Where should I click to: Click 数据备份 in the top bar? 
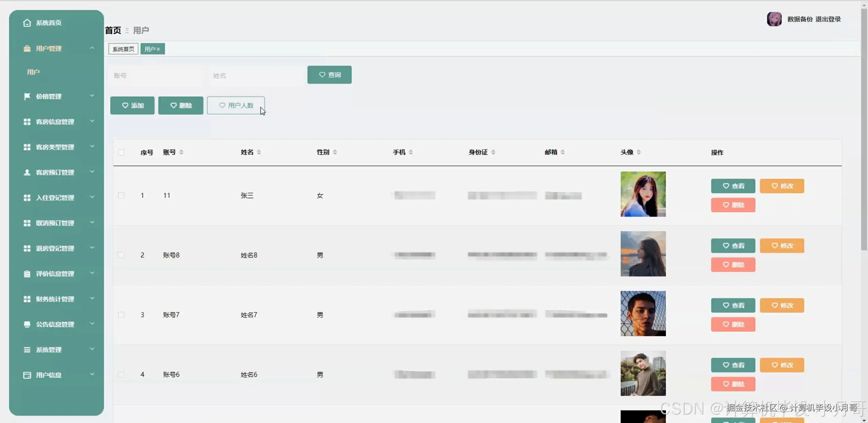tap(800, 19)
